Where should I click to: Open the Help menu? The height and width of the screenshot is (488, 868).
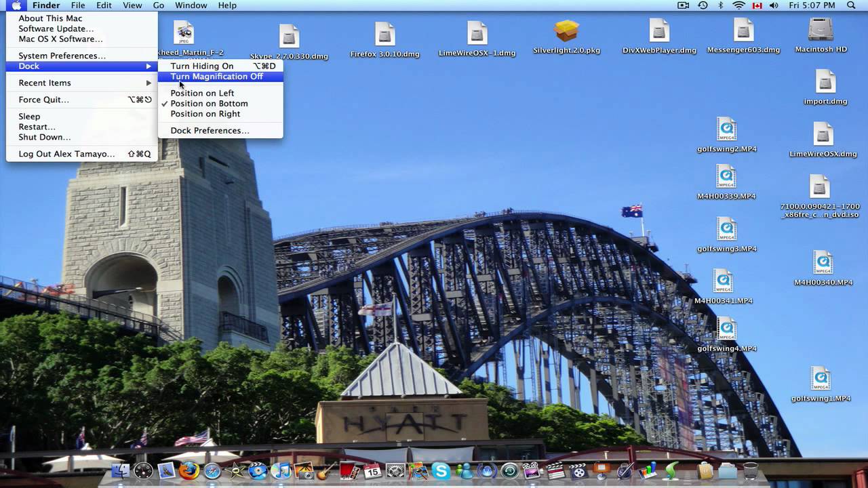227,5
